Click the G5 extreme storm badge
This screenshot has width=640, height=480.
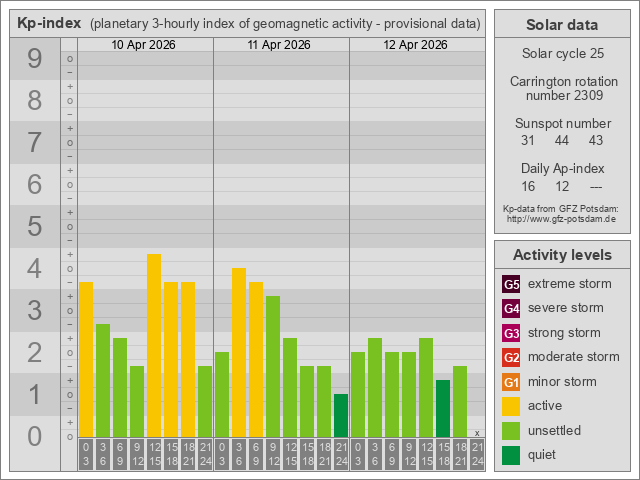[x=511, y=284]
